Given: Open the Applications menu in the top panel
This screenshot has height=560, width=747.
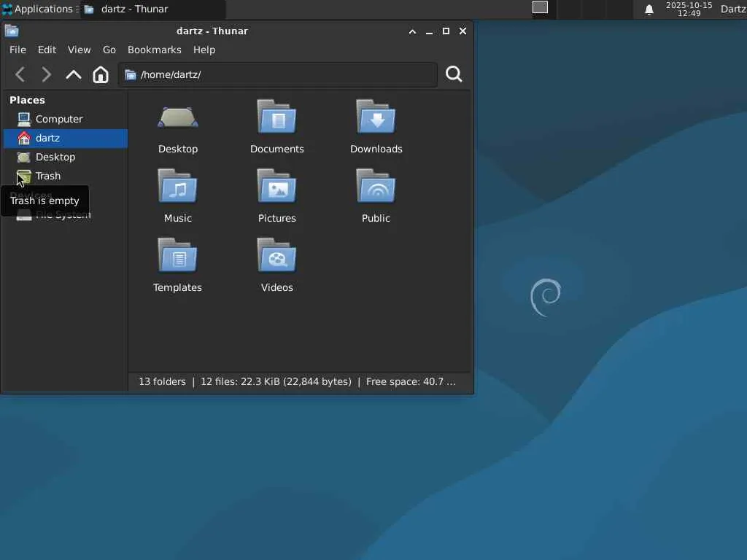Looking at the screenshot, I should 39,9.
